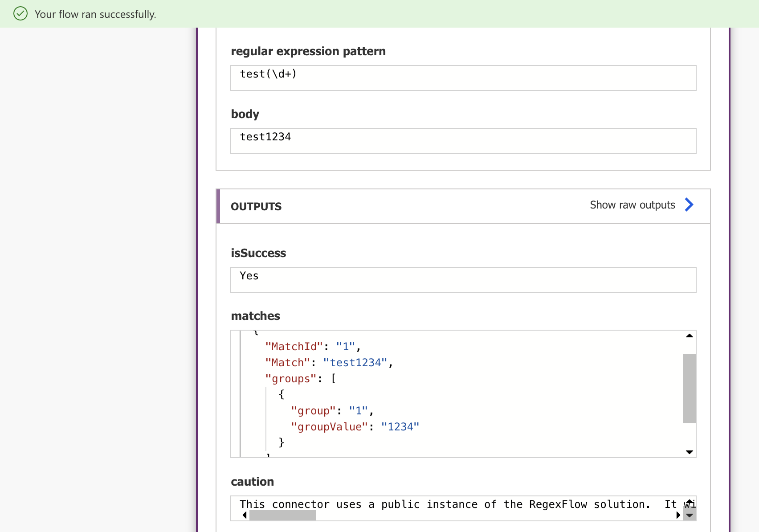Click the caution box small up arrow
759x532 pixels.
pos(690,502)
